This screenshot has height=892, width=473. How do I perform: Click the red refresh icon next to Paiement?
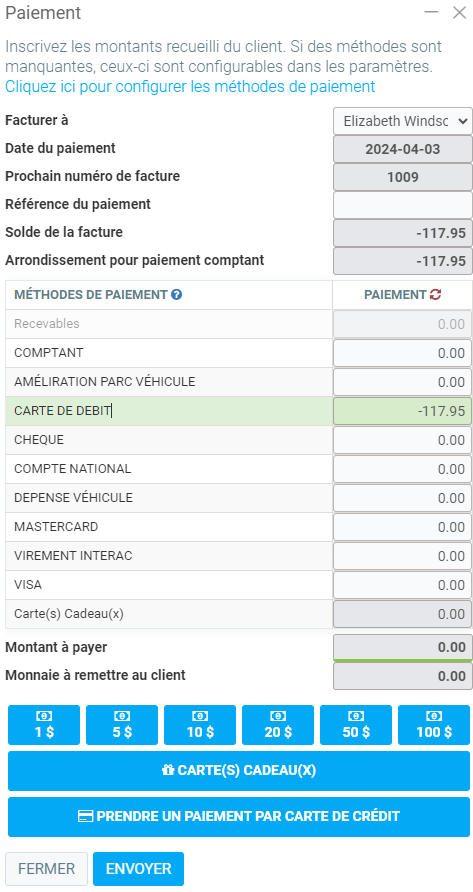(436, 295)
